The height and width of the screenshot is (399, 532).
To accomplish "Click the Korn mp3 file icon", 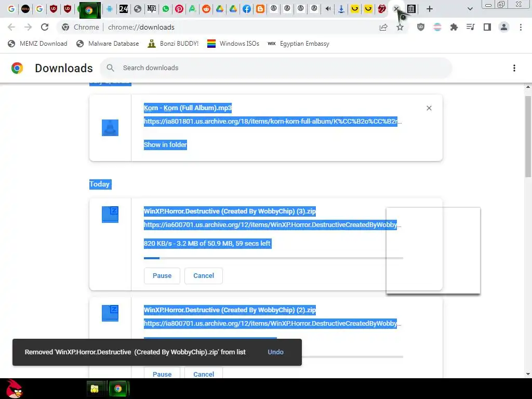I will point(110,128).
